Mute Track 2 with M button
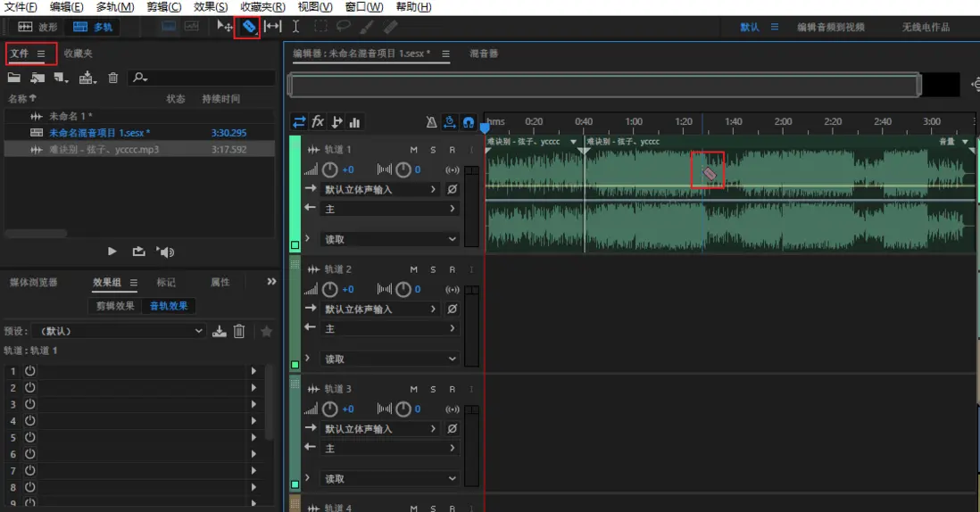 coord(414,269)
